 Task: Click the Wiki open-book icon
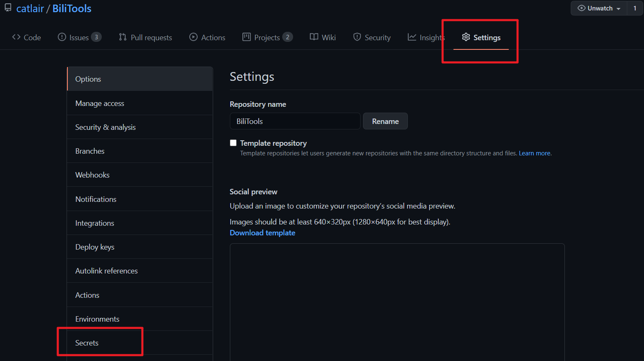click(x=314, y=37)
